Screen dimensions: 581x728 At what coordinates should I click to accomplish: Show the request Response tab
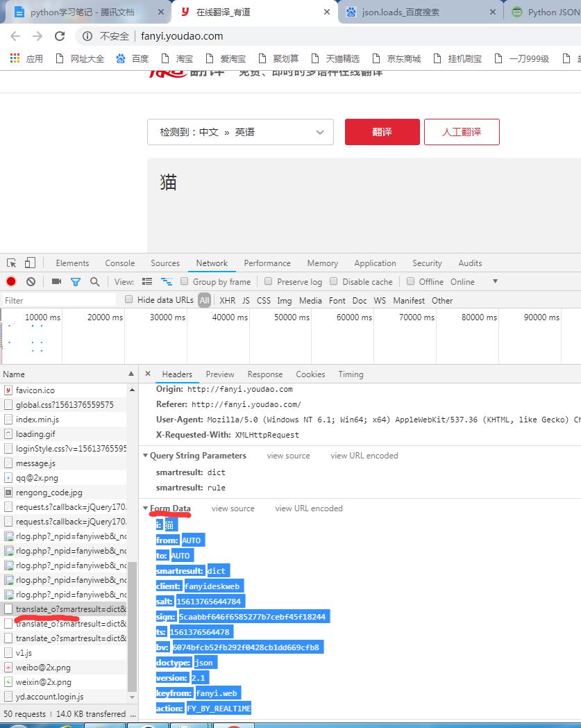pyautogui.click(x=265, y=374)
